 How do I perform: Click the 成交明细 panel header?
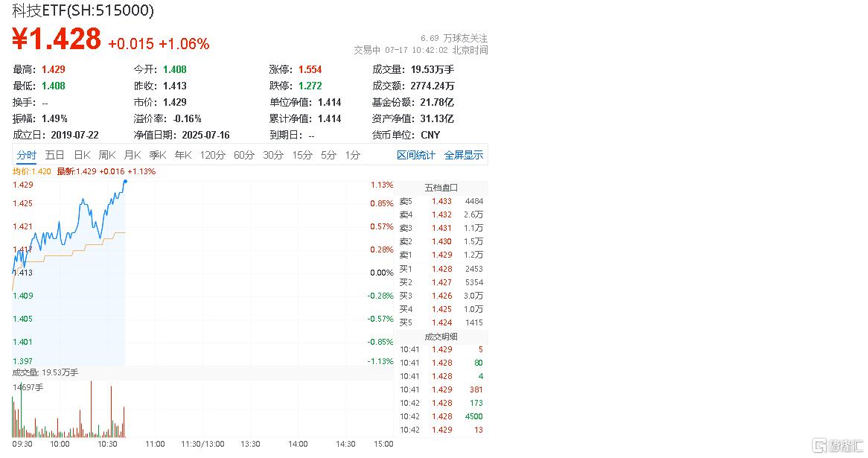(441, 337)
